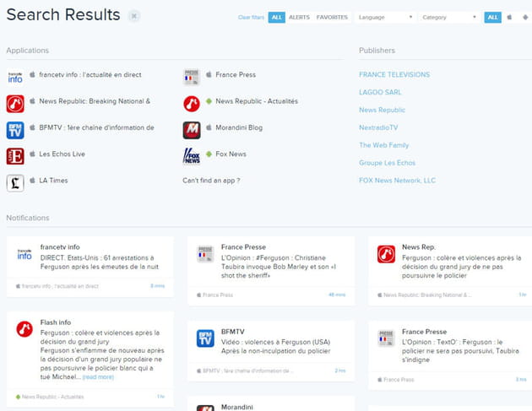Open publisher LAGOO SARL
The image size is (532, 411).
point(380,92)
